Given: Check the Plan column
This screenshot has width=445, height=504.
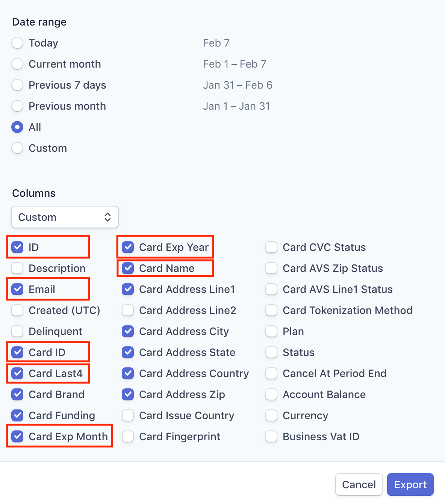Looking at the screenshot, I should pyautogui.click(x=271, y=331).
